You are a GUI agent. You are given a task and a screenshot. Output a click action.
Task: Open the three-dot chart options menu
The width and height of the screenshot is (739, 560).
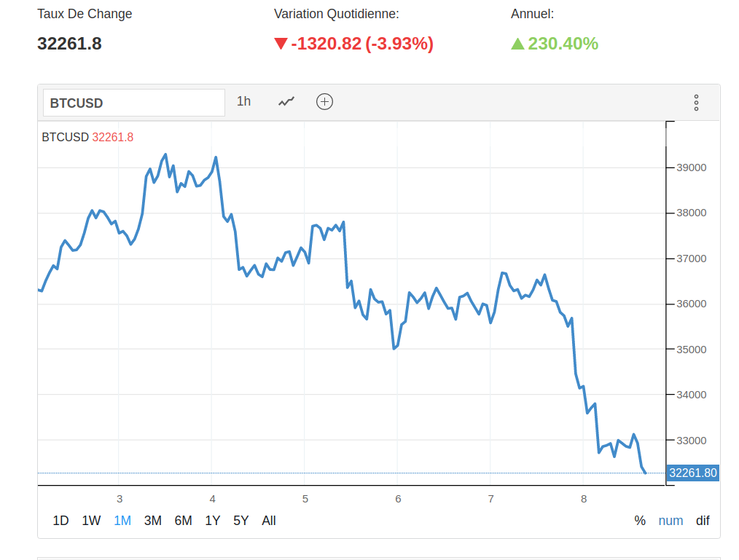pos(696,103)
